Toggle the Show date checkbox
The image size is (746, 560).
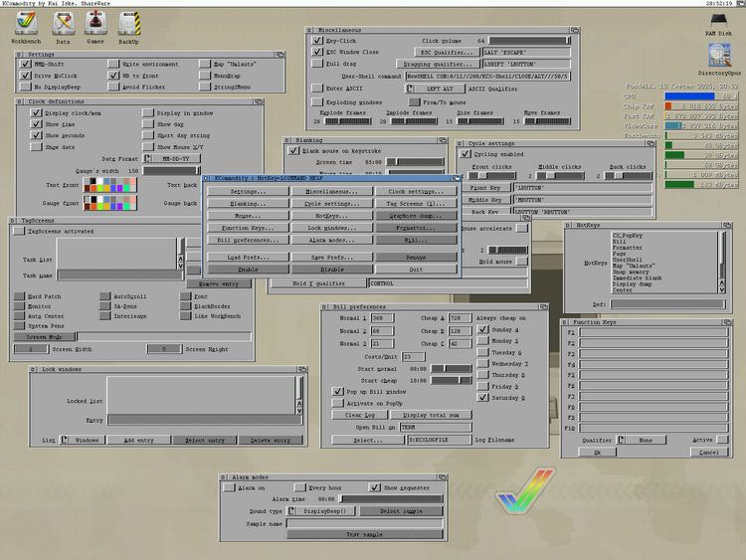coord(37,146)
